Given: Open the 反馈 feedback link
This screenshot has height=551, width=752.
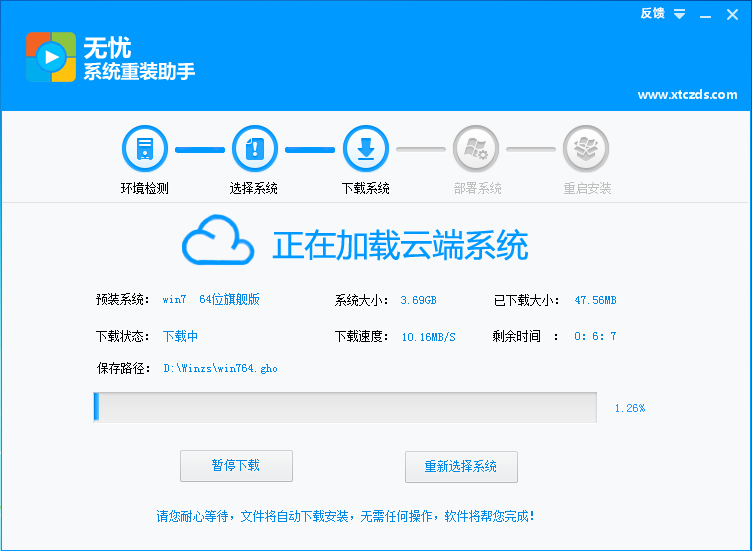Looking at the screenshot, I should click(652, 14).
